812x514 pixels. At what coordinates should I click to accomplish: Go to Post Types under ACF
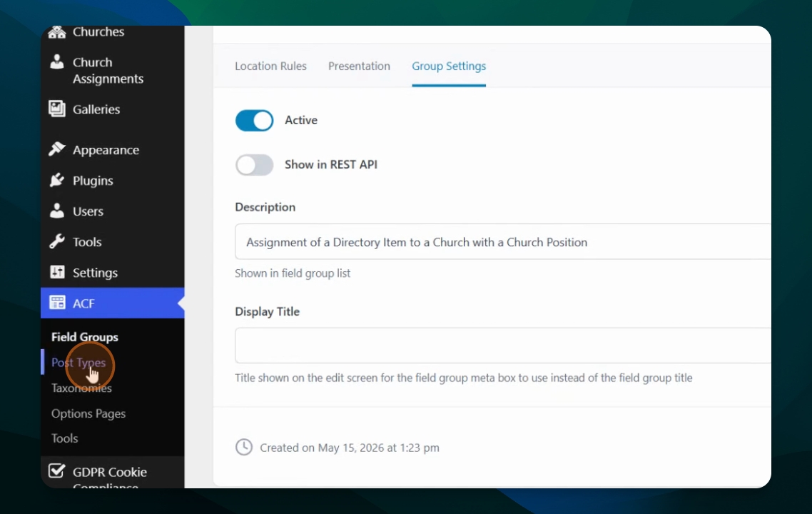(x=78, y=362)
